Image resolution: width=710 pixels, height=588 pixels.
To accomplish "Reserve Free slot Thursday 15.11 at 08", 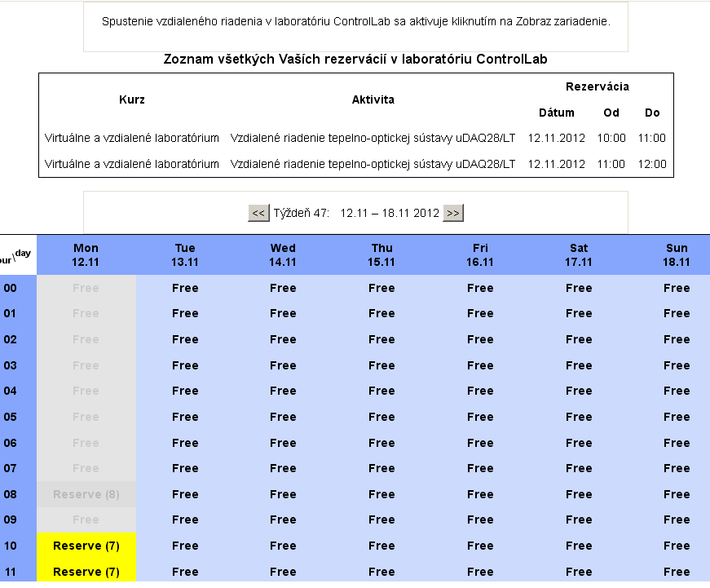I will click(x=381, y=494).
